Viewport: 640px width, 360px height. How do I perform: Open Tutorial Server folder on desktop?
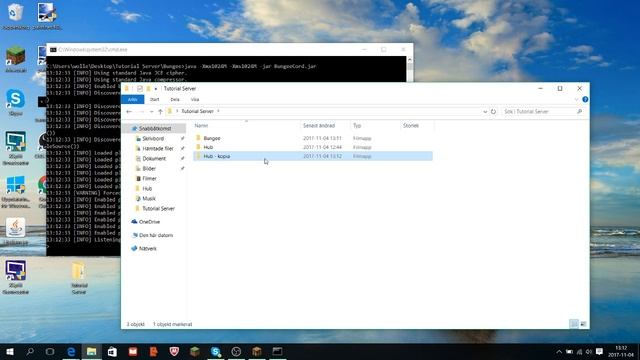[x=79, y=278]
